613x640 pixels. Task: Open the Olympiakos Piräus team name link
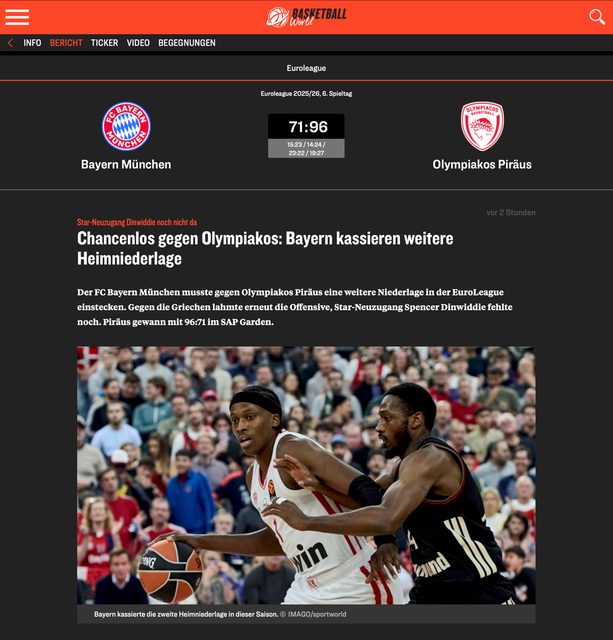point(482,164)
